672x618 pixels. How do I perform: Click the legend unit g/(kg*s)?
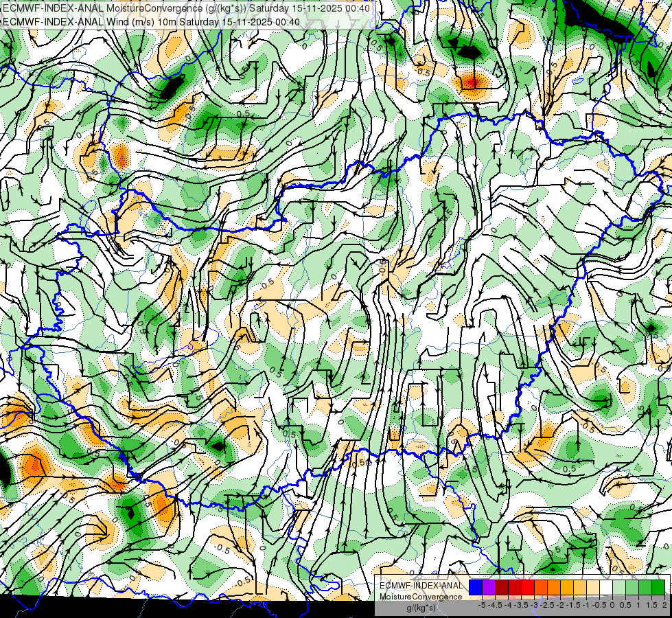tap(421, 608)
